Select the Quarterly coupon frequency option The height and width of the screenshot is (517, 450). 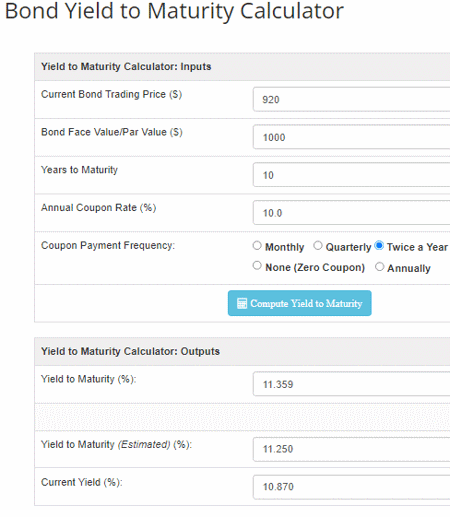pos(318,246)
